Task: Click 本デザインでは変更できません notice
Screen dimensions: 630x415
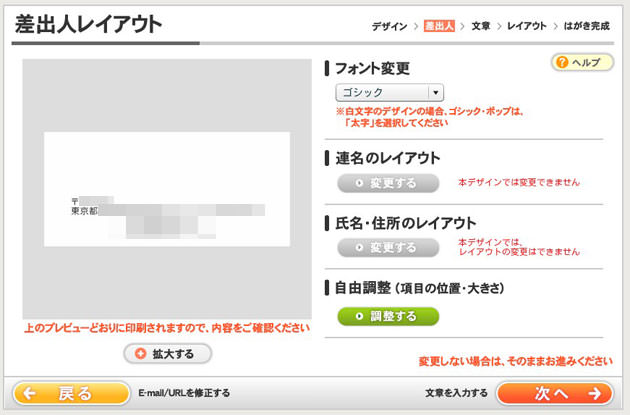Action: 519,182
